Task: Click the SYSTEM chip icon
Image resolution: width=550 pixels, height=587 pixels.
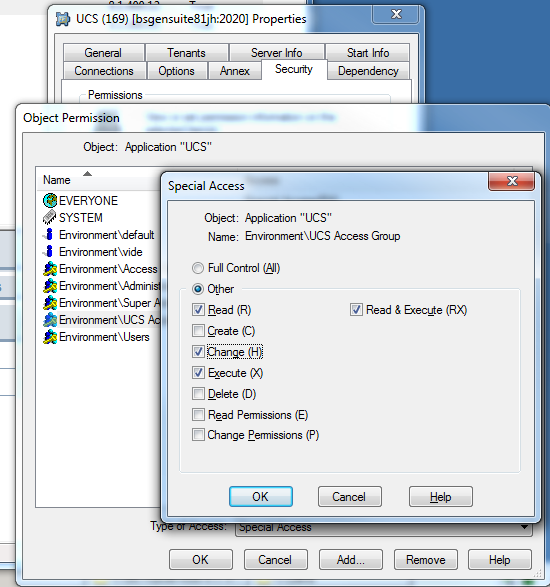Action: 50,218
